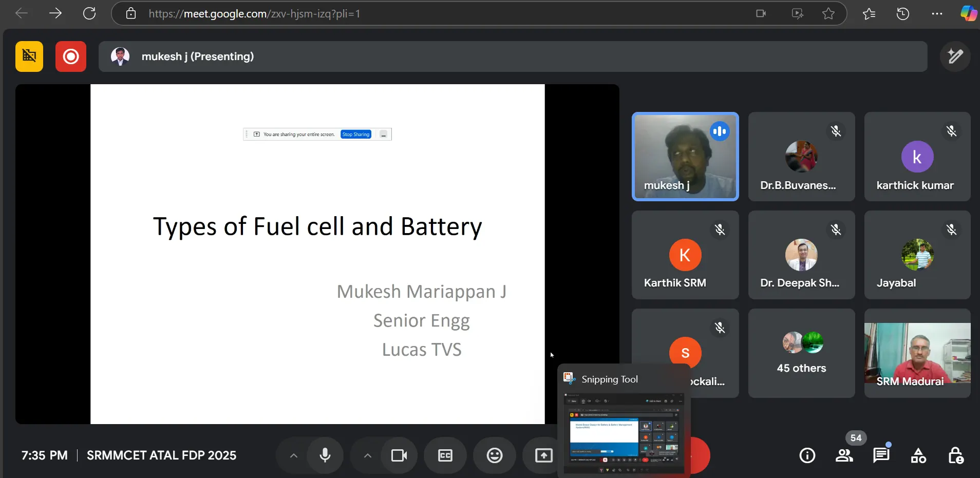980x478 pixels.
Task: Mute the microphone
Action: click(325, 455)
